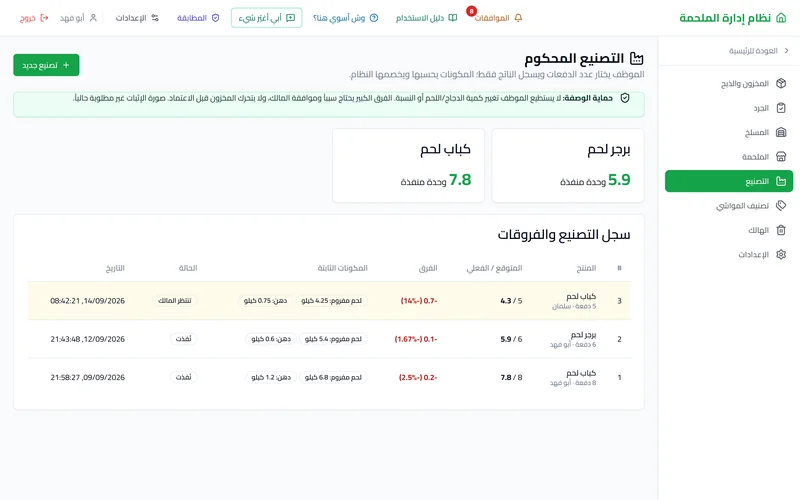Click the دهن 0.75 كيلو chip
This screenshot has width=800, height=500.
pyautogui.click(x=265, y=301)
